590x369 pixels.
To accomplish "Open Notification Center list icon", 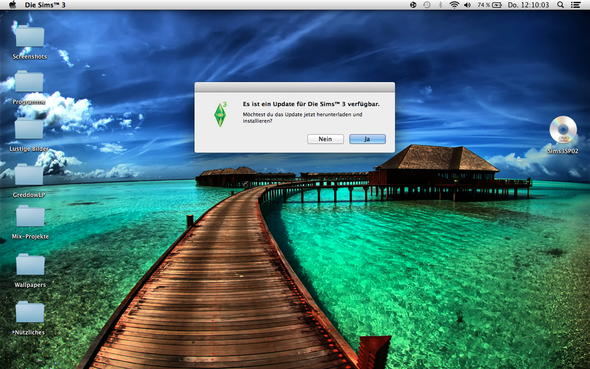I will 575,5.
